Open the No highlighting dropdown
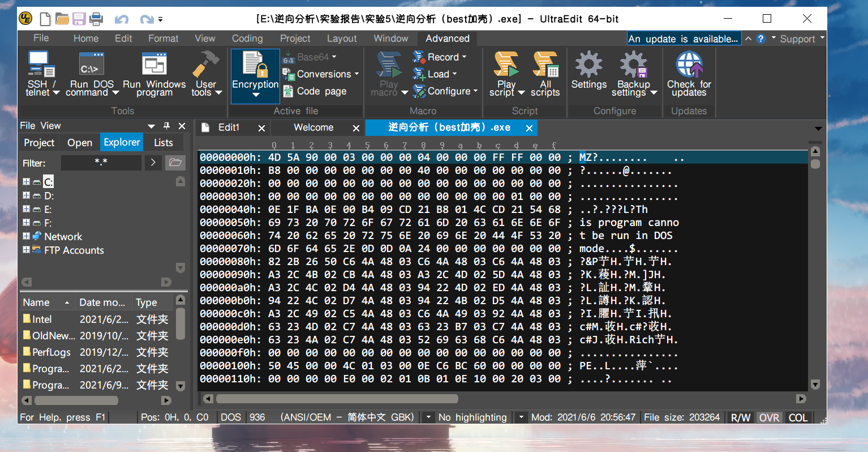Screen dimensions: 868x452 [x=472, y=417]
